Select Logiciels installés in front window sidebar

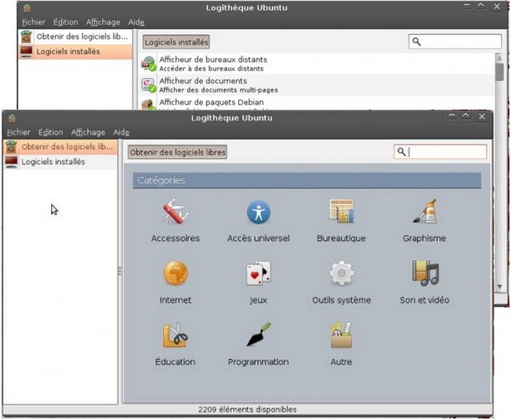(60, 161)
